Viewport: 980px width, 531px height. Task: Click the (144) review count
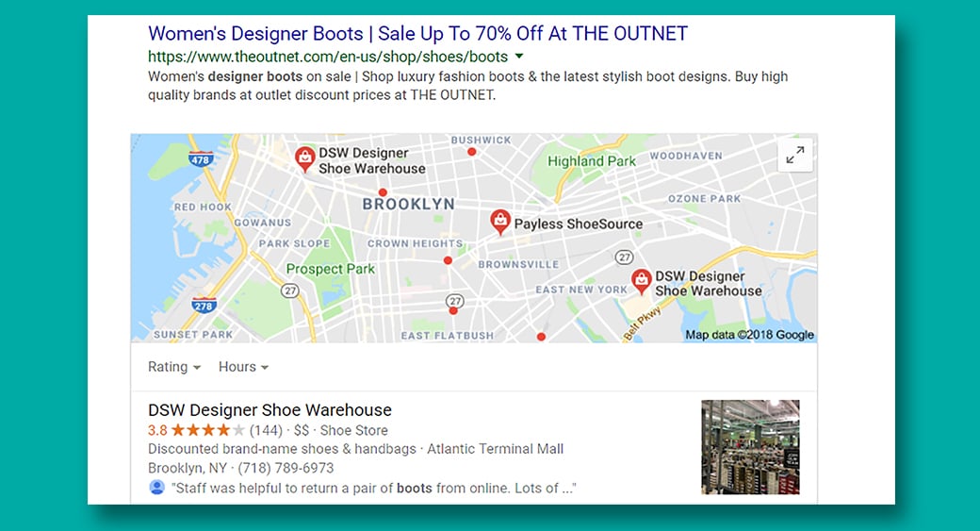(x=266, y=430)
